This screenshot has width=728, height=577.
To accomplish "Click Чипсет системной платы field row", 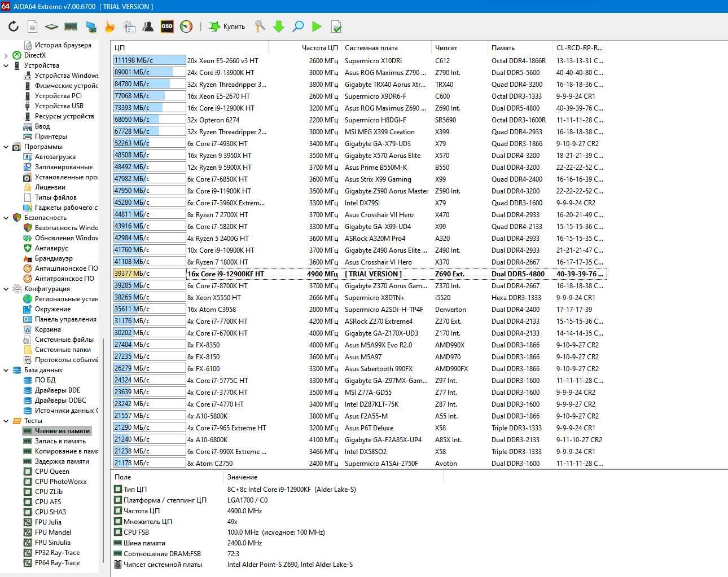I will pyautogui.click(x=233, y=565).
